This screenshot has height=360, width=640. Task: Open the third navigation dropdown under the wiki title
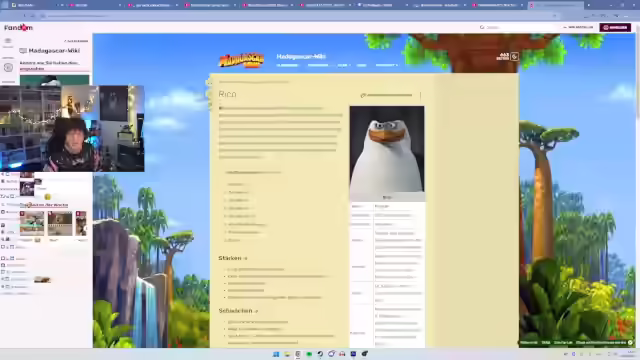[344, 65]
